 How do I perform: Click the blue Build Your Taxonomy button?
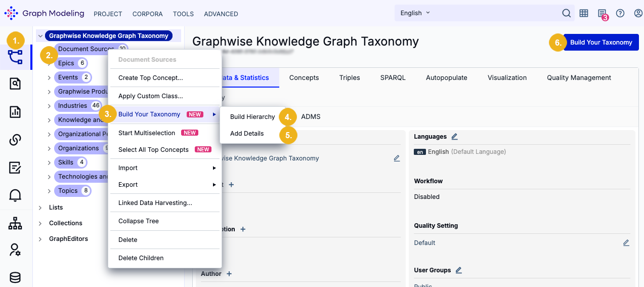[601, 43]
